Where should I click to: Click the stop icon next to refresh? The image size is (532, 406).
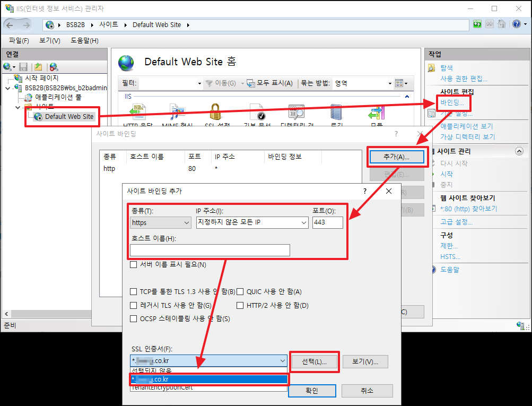489,24
